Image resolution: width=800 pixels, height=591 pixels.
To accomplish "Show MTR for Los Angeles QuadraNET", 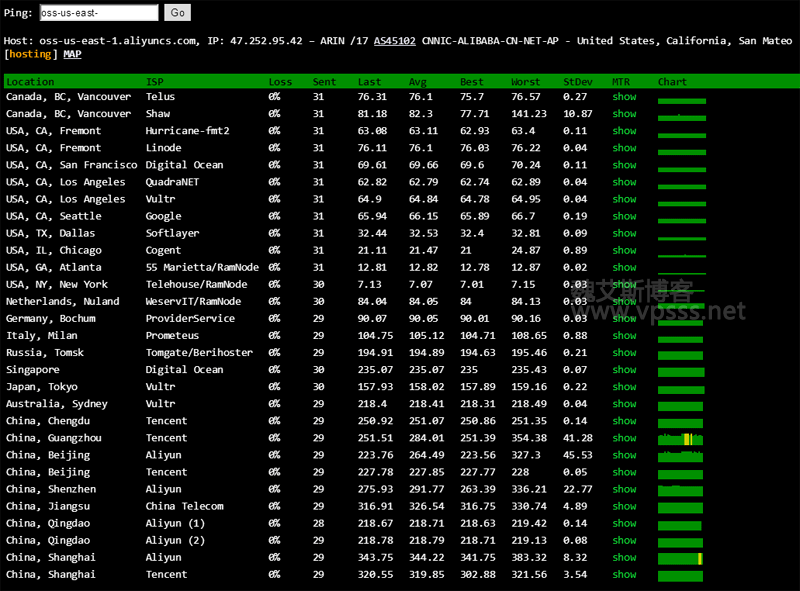I will pyautogui.click(x=624, y=182).
